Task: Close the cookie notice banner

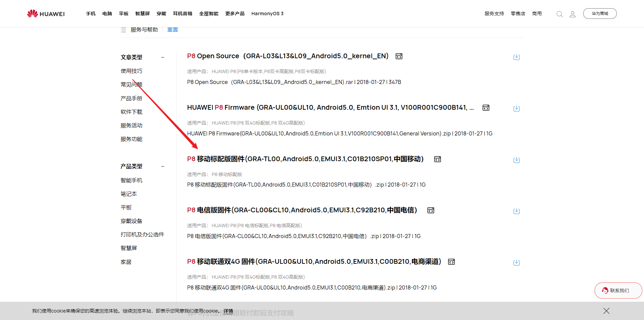Action: coord(606,311)
